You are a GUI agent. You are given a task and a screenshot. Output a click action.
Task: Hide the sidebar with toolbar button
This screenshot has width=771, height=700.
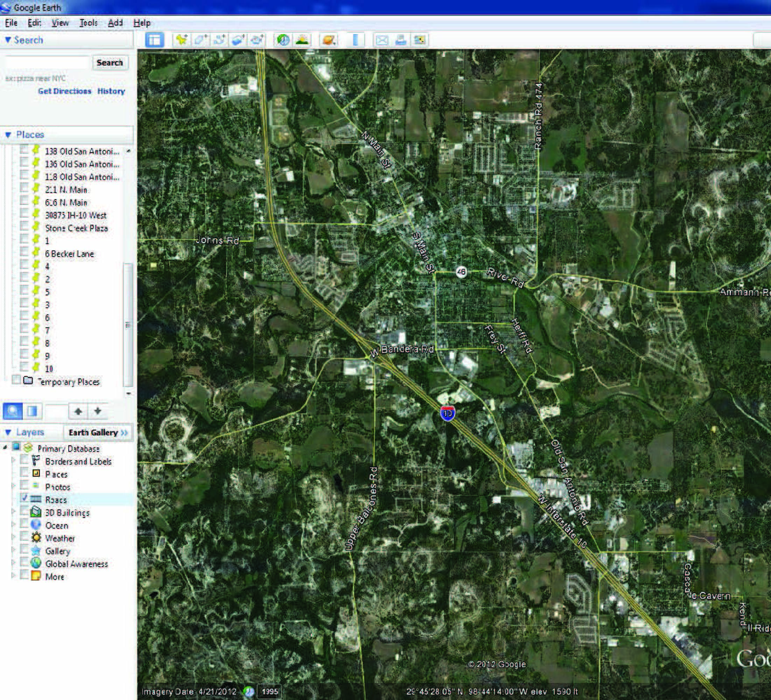(154, 40)
